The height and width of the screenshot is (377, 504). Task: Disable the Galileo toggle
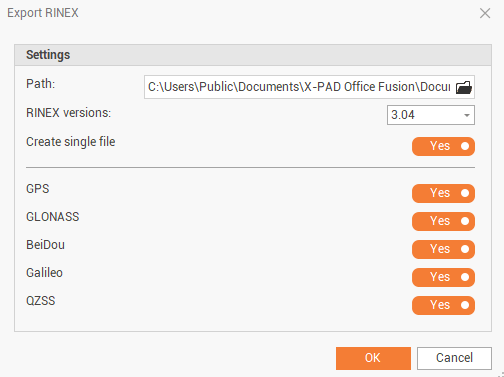pos(443,277)
